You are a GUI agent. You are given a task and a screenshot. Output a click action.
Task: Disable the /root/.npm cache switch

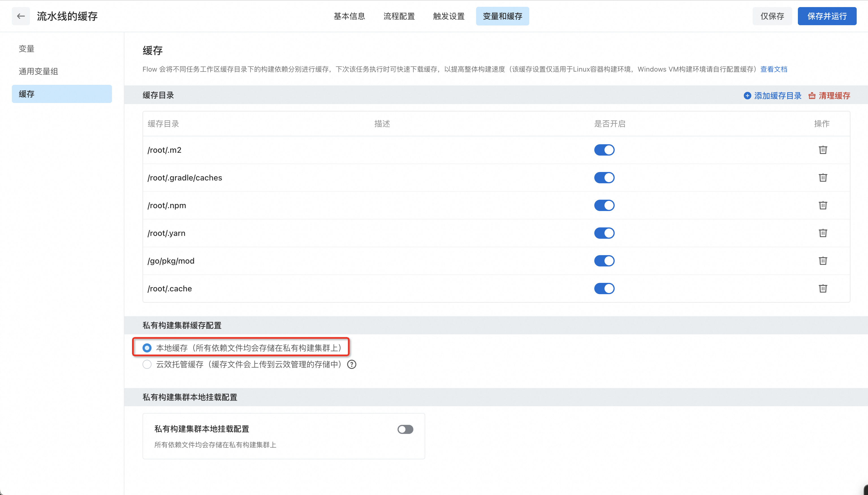604,205
